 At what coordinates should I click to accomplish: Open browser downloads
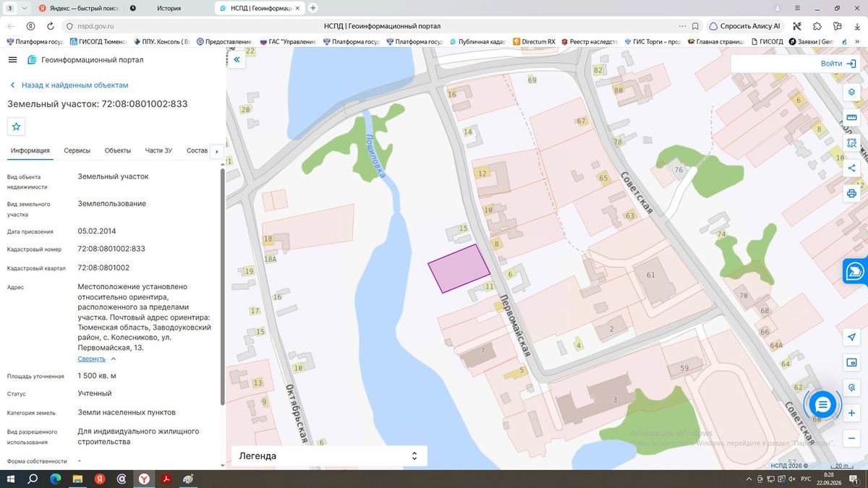click(x=856, y=26)
